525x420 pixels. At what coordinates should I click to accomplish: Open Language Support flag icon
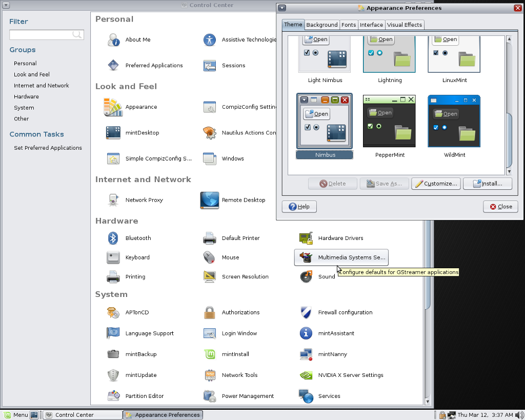[113, 333]
